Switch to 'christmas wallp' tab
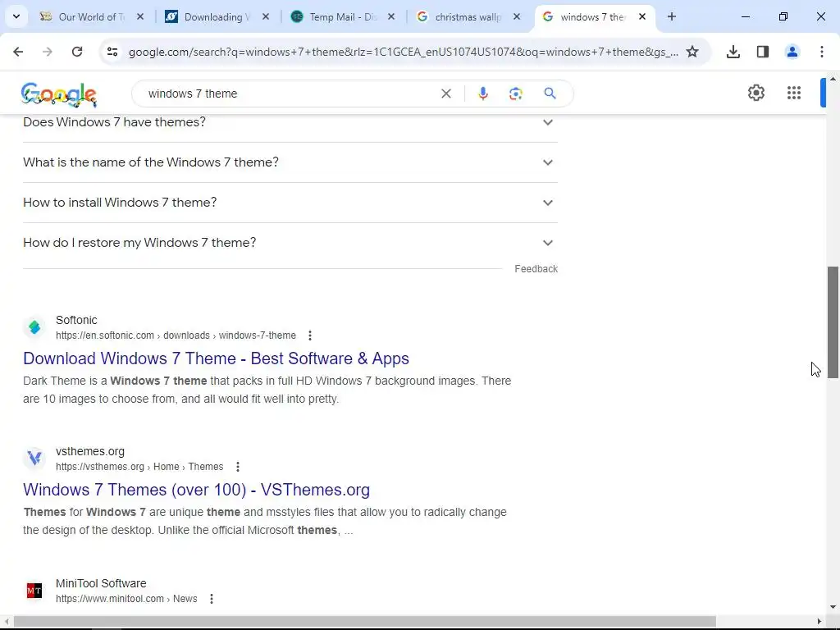The width and height of the screenshot is (840, 630). click(x=466, y=16)
